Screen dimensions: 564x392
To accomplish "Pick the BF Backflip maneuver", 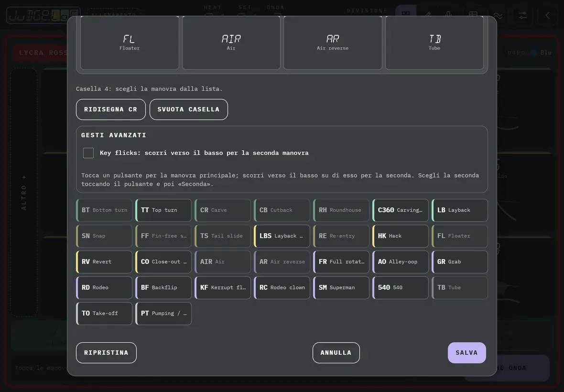I will (163, 288).
